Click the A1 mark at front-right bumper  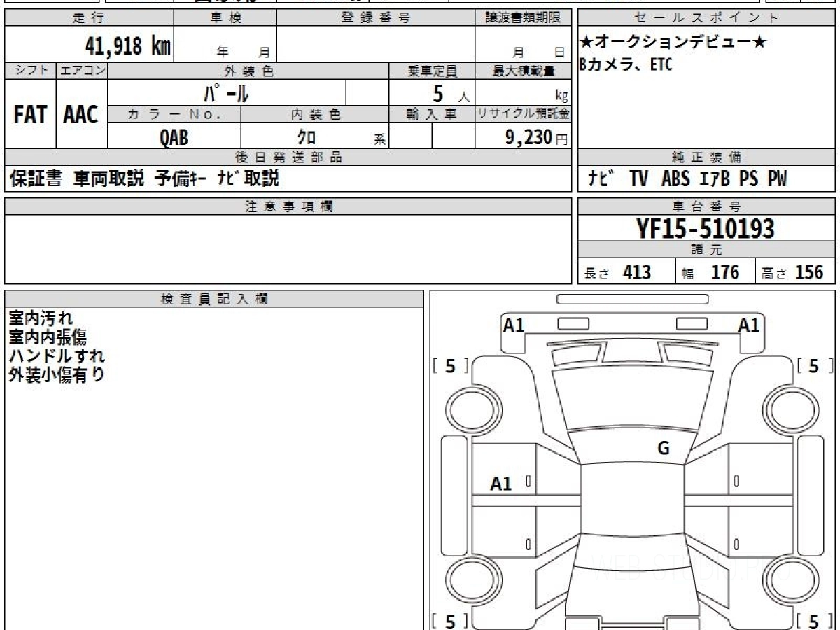pos(749,325)
